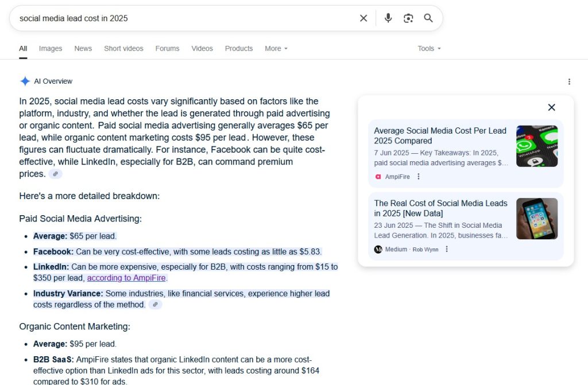Open the three-dot menu beside Medium Rob Wynn
Image resolution: width=588 pixels, height=385 pixels.
tap(447, 249)
